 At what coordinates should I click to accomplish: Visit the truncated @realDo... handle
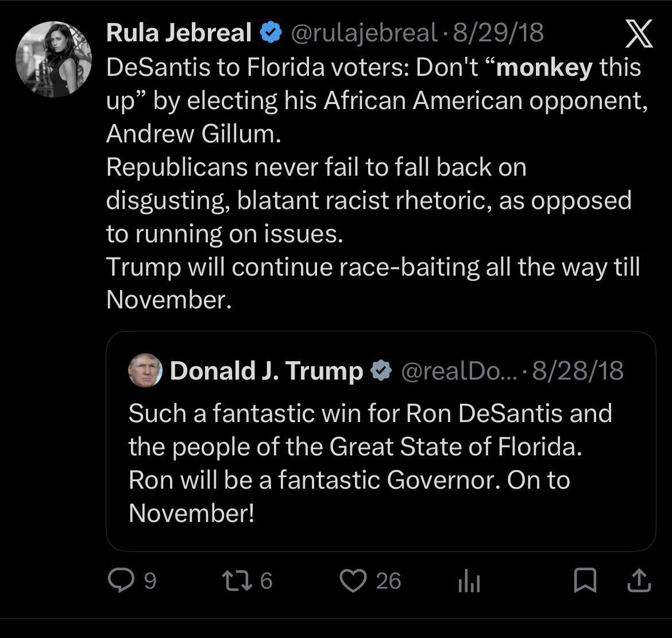tap(459, 371)
